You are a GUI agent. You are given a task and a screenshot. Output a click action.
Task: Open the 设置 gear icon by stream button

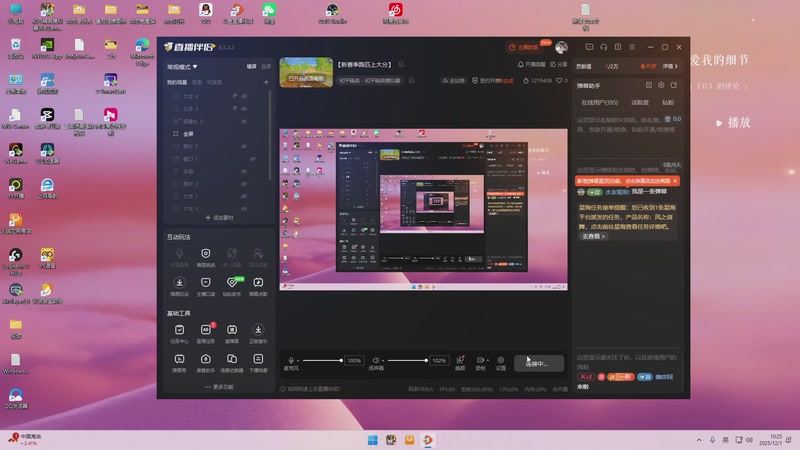pyautogui.click(x=501, y=360)
